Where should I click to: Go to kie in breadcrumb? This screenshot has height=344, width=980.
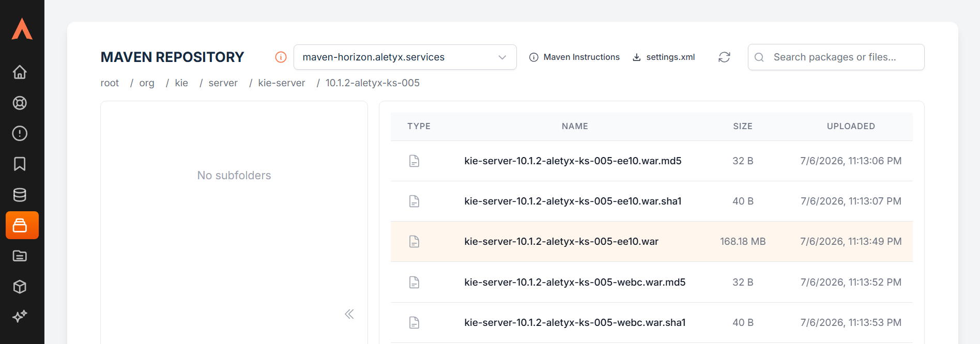pyautogui.click(x=181, y=83)
